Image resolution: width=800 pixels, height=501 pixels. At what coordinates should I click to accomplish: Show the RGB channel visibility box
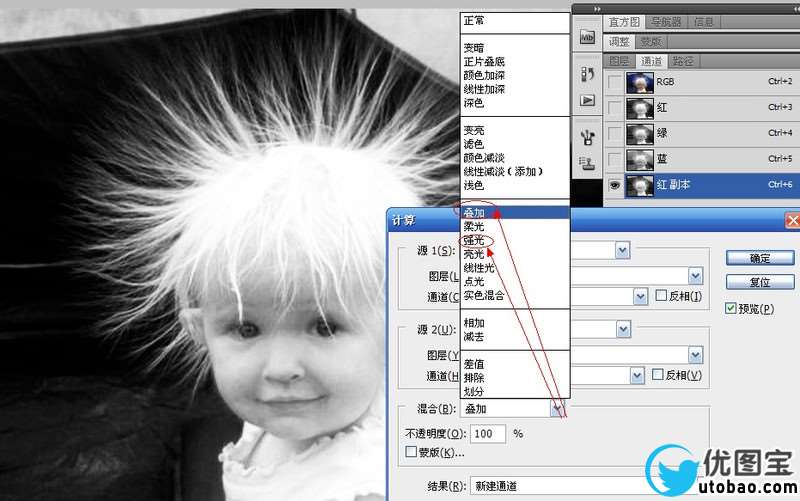pyautogui.click(x=615, y=82)
